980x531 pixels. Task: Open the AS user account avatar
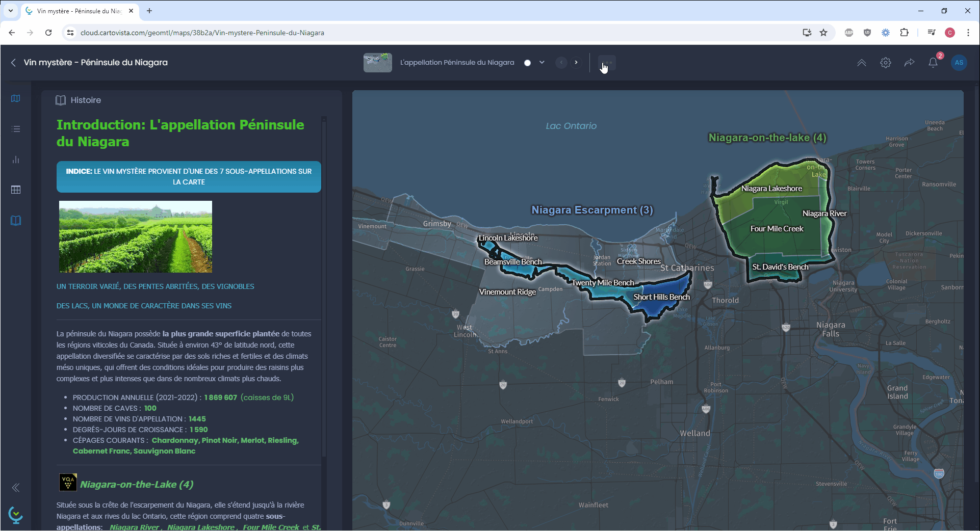coord(959,63)
